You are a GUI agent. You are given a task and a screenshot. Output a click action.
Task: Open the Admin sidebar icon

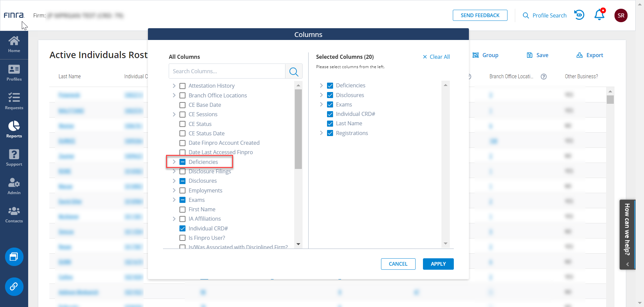(x=14, y=186)
